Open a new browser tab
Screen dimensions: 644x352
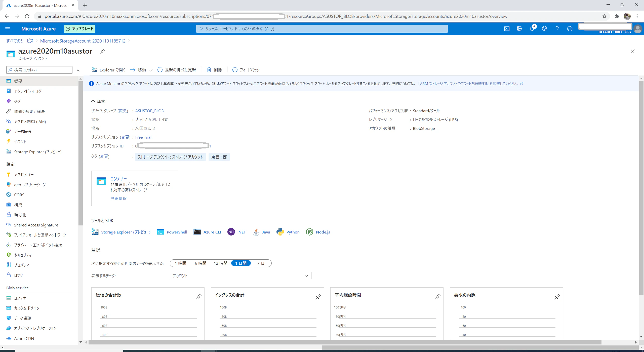click(x=85, y=5)
